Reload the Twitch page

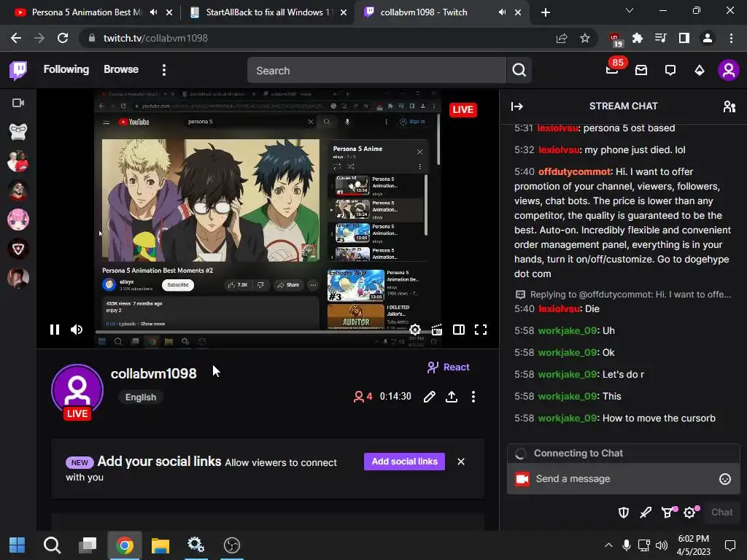(63, 38)
